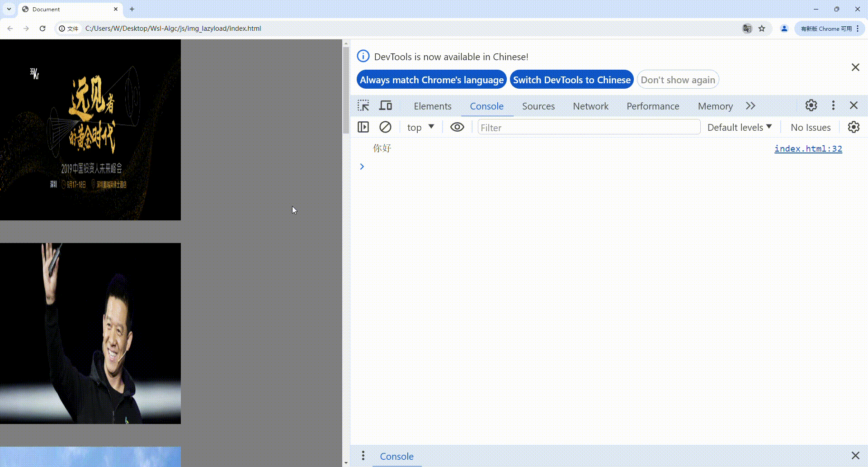The width and height of the screenshot is (868, 467).
Task: Click the browser back arrow
Action: click(x=10, y=29)
